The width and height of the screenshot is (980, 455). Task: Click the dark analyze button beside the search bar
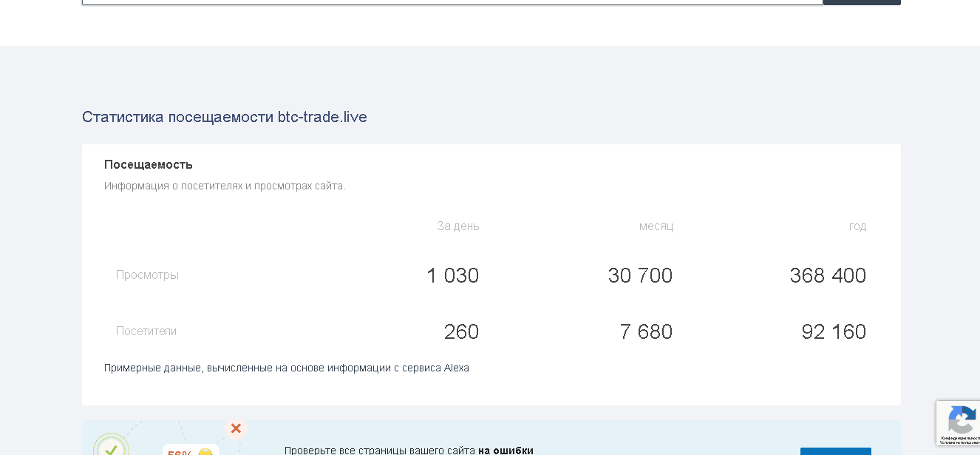[861, 2]
